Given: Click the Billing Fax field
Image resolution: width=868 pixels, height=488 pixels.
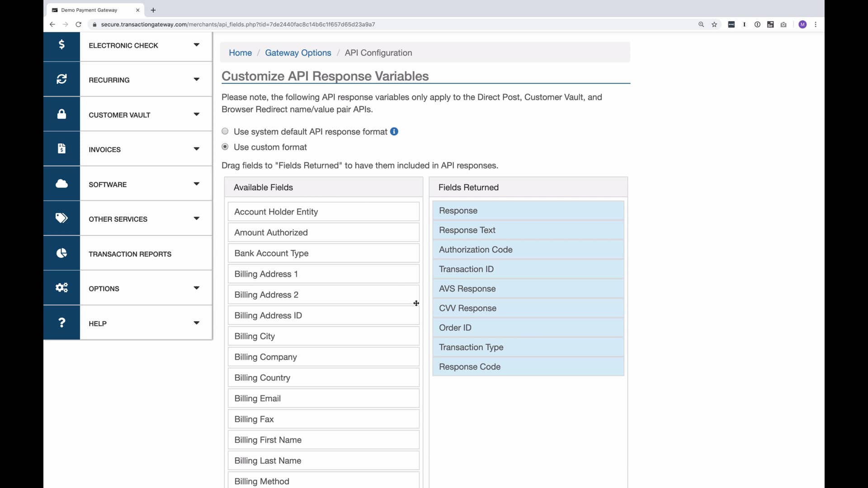Looking at the screenshot, I should tap(324, 419).
